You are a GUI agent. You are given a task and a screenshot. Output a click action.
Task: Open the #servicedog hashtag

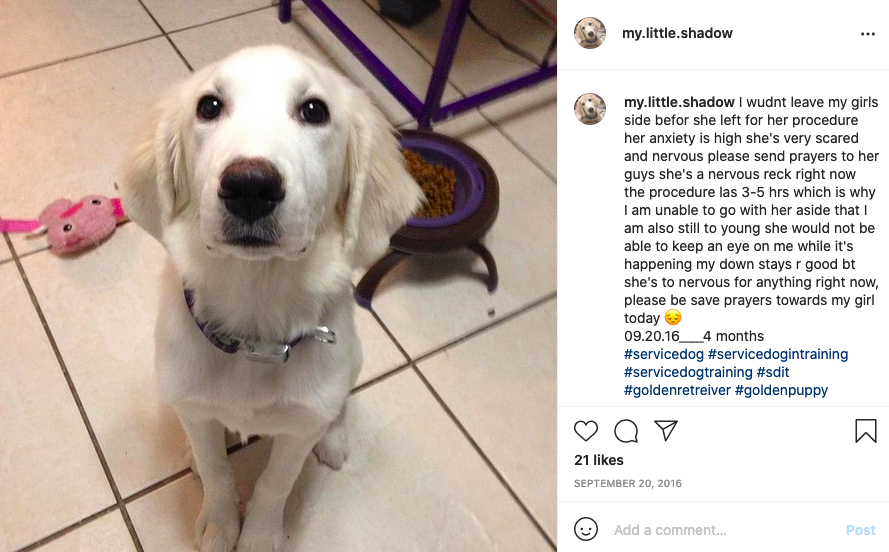(x=664, y=354)
